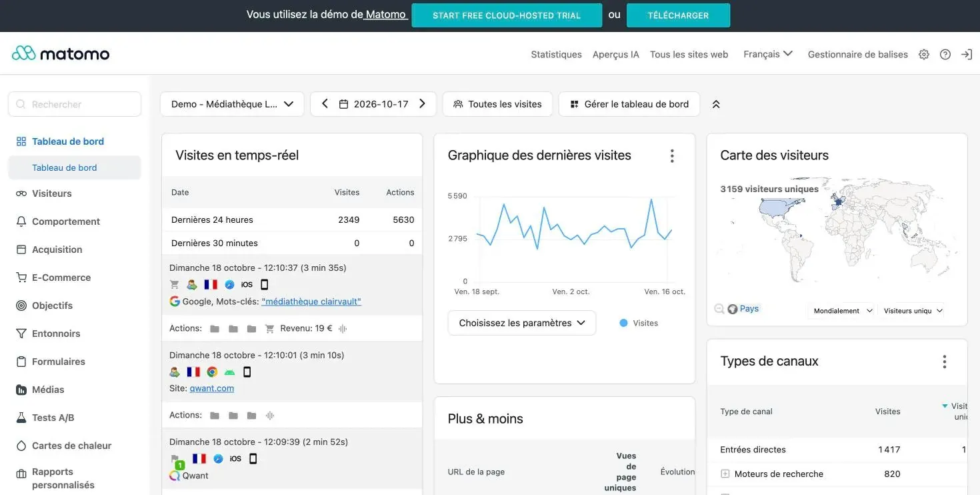Click the sign-out icon in the top bar
Image resolution: width=980 pixels, height=495 pixels.
click(x=967, y=55)
